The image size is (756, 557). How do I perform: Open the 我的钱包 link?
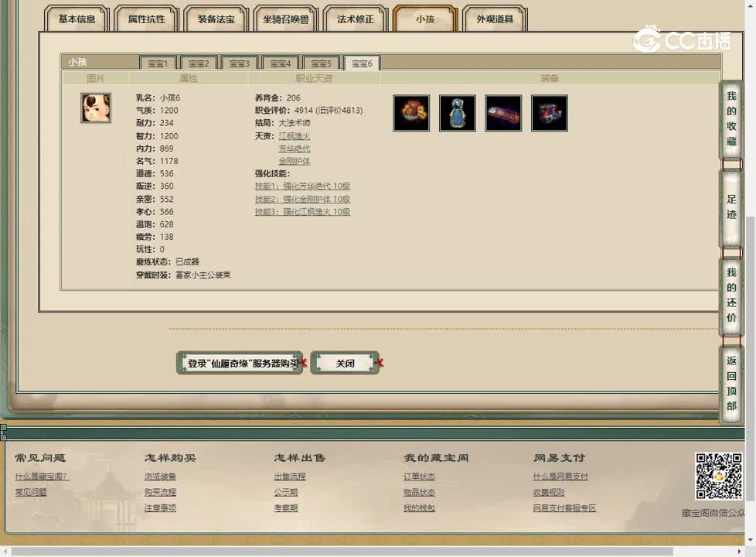(419, 507)
